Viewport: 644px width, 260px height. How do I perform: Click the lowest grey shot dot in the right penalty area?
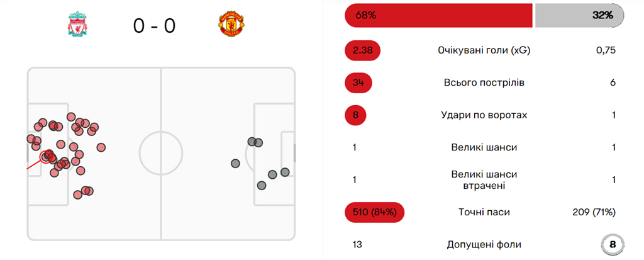coord(262,185)
